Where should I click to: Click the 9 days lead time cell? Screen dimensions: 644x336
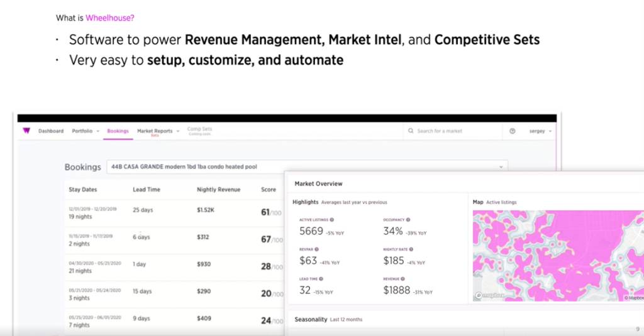[x=142, y=318]
